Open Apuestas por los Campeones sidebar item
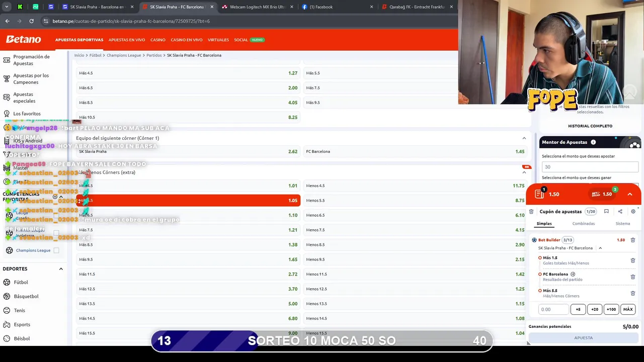Viewport: 644px width, 362px height. pyautogui.click(x=31, y=79)
